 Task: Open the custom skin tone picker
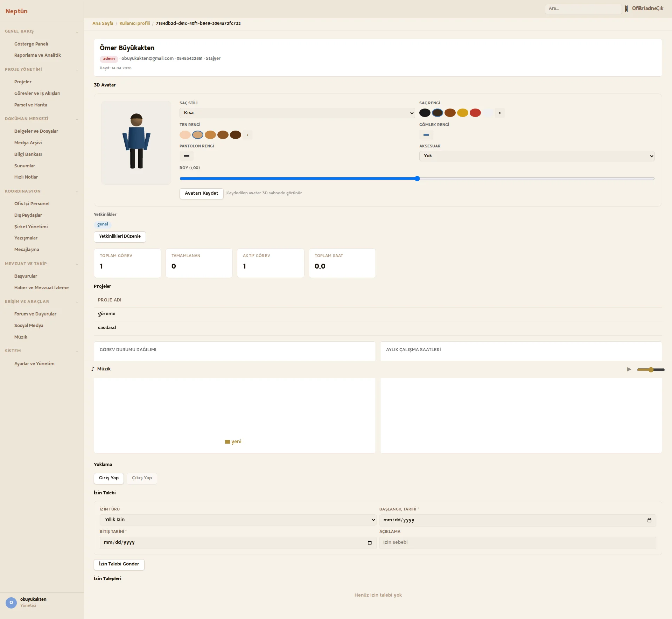pos(247,135)
